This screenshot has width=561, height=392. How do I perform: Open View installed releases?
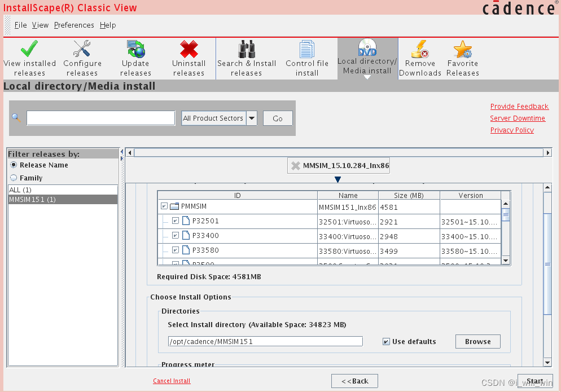(29, 56)
